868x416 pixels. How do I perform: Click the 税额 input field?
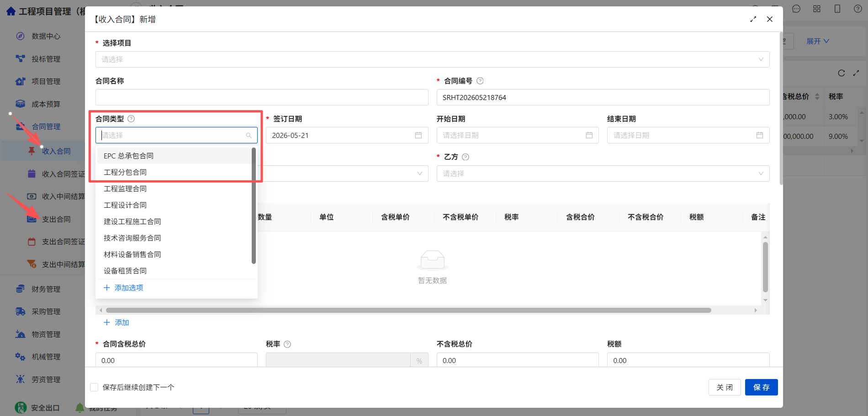[x=688, y=360]
